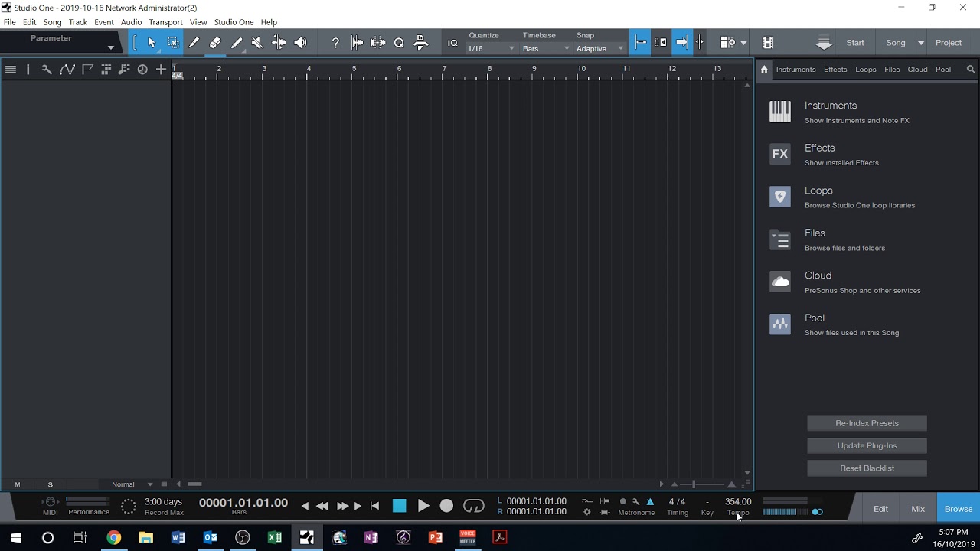Image resolution: width=980 pixels, height=551 pixels.
Task: Open the Edit view button
Action: tap(881, 509)
